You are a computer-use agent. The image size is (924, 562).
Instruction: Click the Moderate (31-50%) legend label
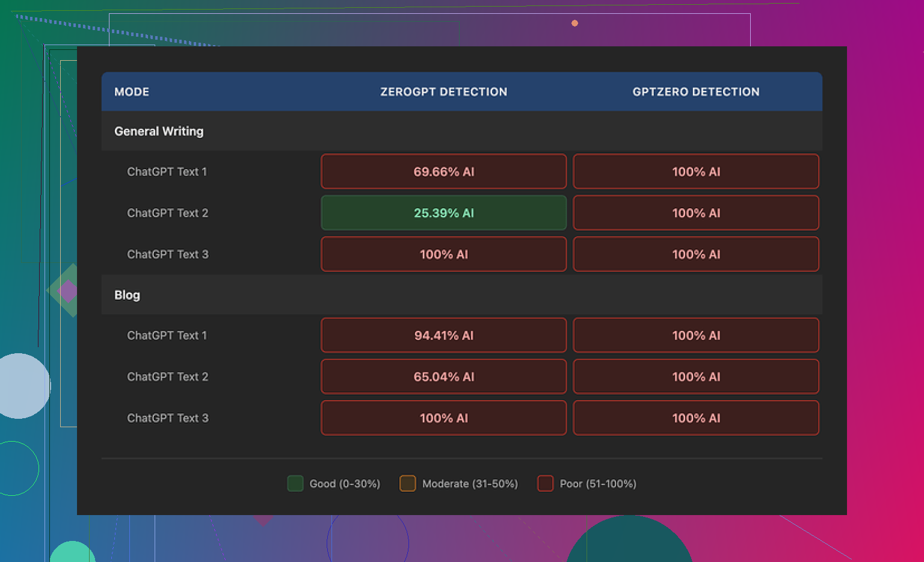[x=470, y=484]
